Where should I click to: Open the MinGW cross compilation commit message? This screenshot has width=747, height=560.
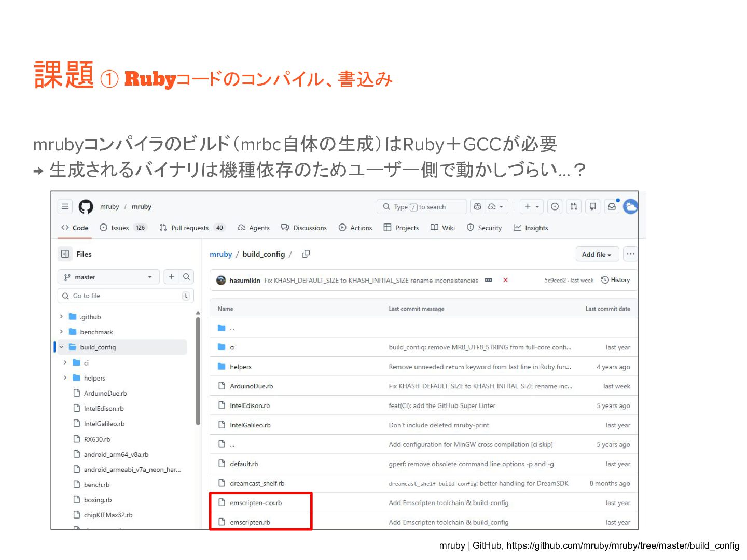pos(471,444)
